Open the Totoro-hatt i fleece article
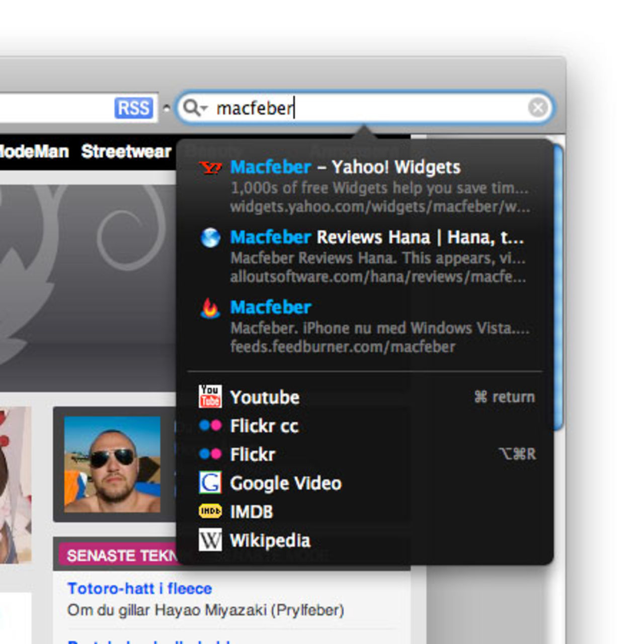The height and width of the screenshot is (644, 644). (x=139, y=588)
